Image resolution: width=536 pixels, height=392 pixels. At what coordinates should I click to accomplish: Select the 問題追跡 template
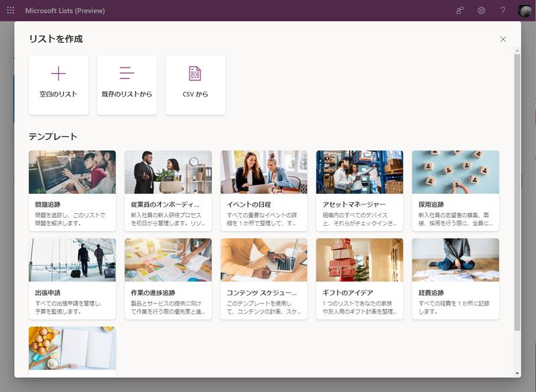[72, 190]
